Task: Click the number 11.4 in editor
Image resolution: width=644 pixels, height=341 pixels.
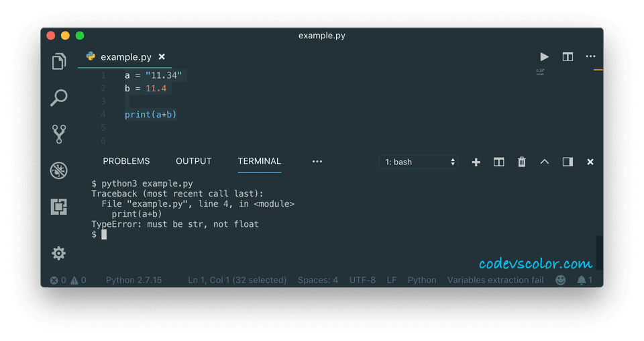Action: point(156,89)
